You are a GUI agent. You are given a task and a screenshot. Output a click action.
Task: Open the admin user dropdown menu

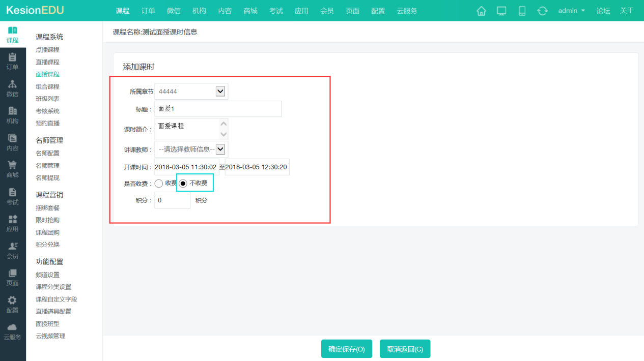(x=571, y=11)
